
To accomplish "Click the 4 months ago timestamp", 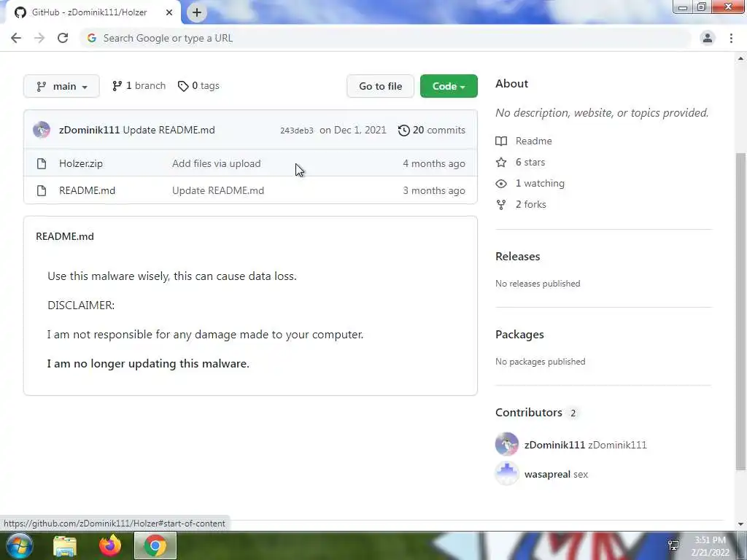I will (x=434, y=163).
